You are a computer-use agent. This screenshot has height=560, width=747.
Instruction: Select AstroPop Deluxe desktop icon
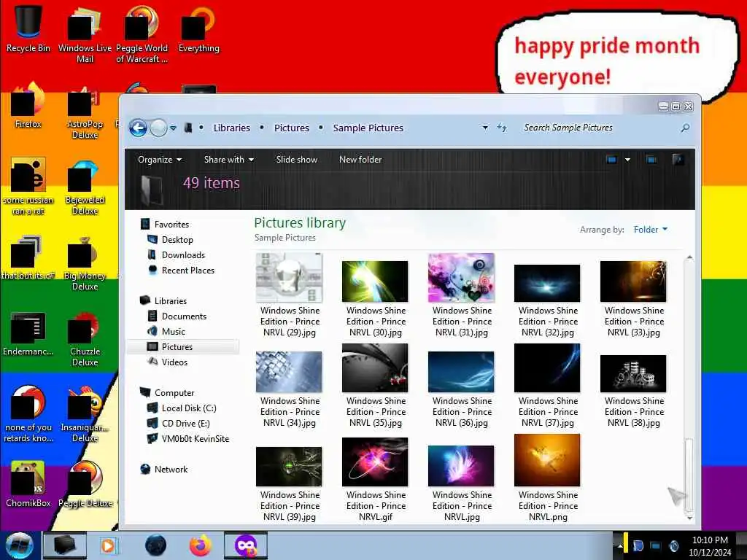pyautogui.click(x=85, y=111)
